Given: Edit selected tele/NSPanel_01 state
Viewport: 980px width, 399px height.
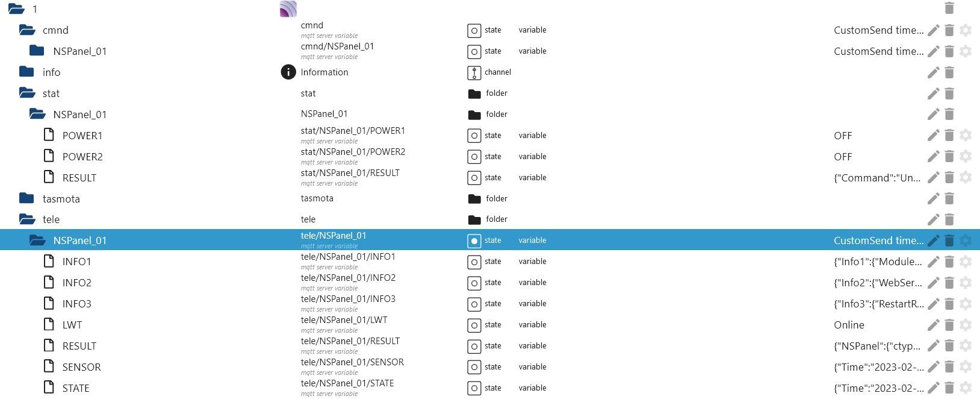Looking at the screenshot, I should [933, 240].
